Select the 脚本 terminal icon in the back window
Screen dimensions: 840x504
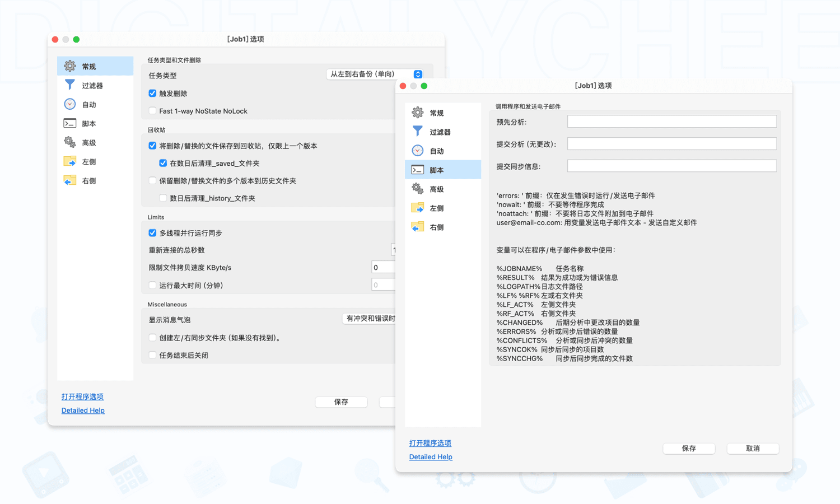pyautogui.click(x=70, y=124)
